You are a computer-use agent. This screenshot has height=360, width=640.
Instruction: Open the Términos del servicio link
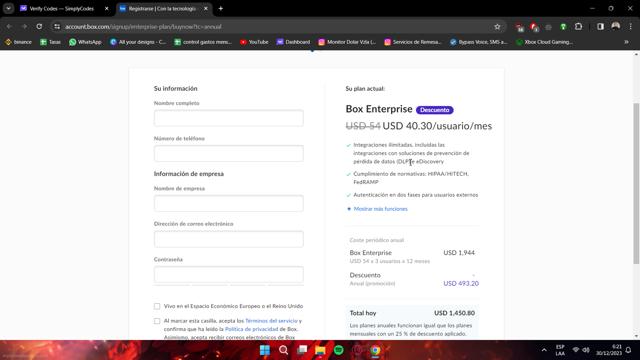pos(271,321)
